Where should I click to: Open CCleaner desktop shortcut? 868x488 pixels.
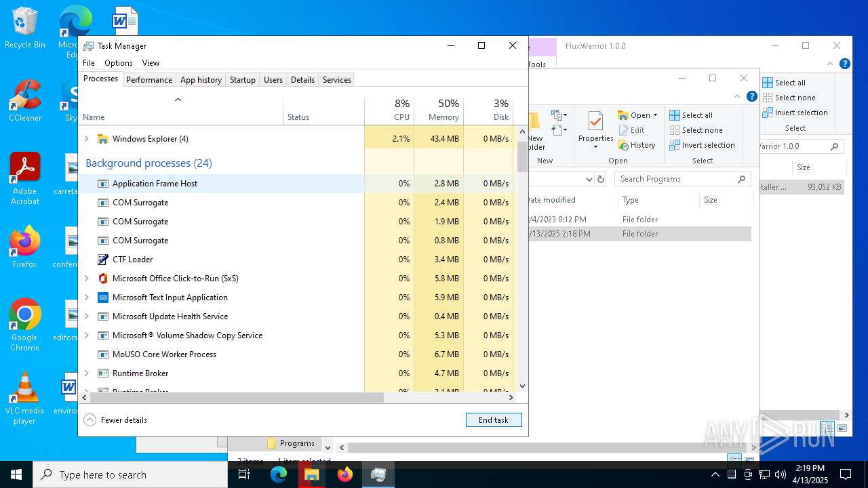pos(24,101)
